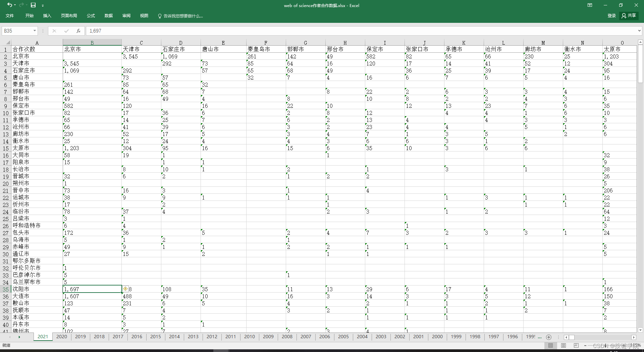Click the horizontal scrollbar right arrow

634,337
